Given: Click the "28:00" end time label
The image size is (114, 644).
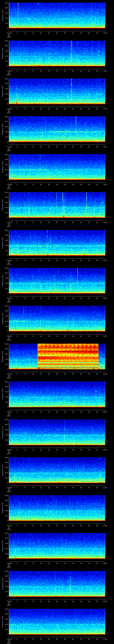Looking at the screenshot, I should pos(105,525).
